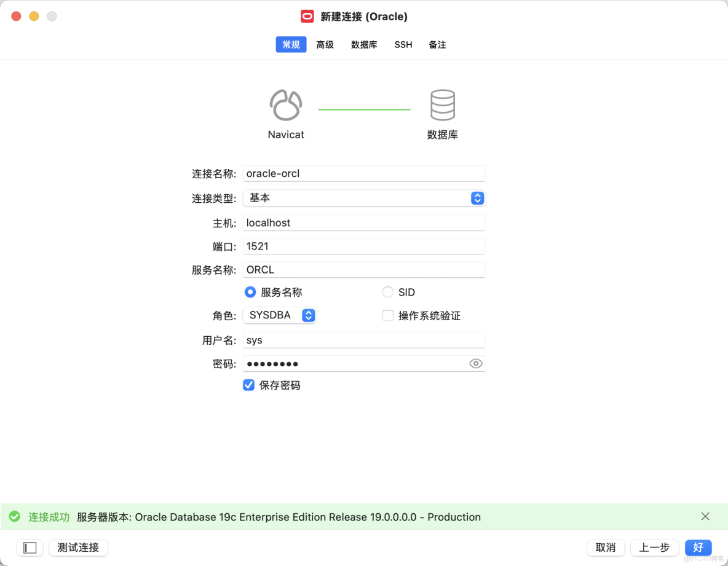Click the 主机 localhost input field
Image resolution: width=728 pixels, height=566 pixels.
pos(364,222)
